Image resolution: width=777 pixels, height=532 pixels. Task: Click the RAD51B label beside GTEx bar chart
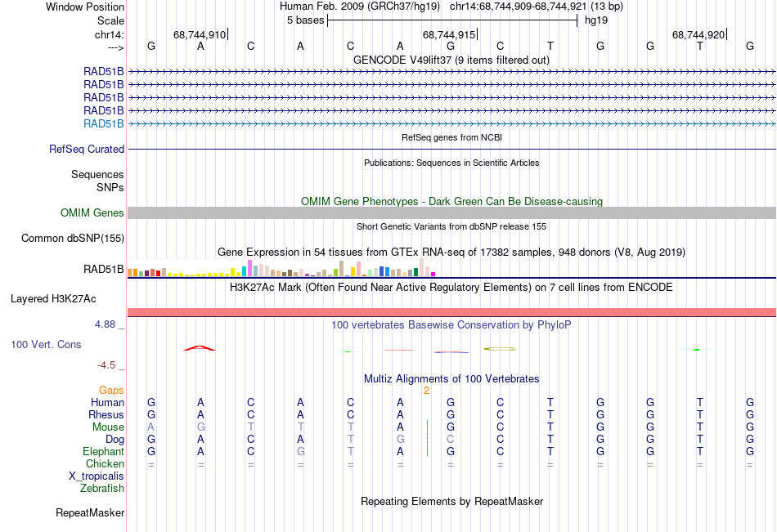tap(104, 270)
